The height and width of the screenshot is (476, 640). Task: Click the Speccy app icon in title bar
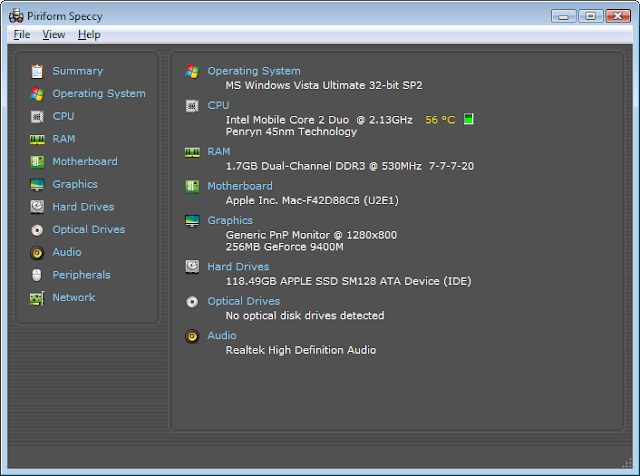(x=16, y=16)
